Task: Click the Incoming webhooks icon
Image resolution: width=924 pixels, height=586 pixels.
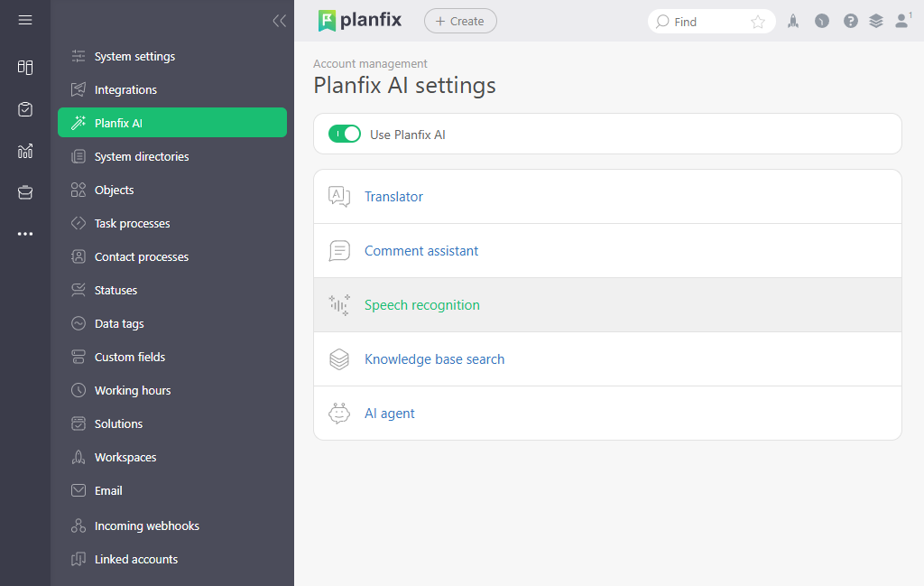Action: coord(79,526)
